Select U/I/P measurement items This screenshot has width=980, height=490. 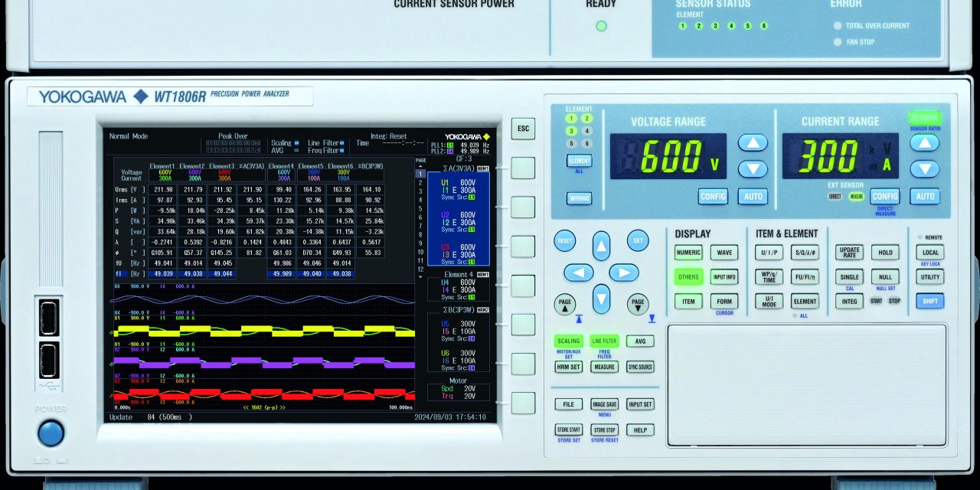coord(768,252)
